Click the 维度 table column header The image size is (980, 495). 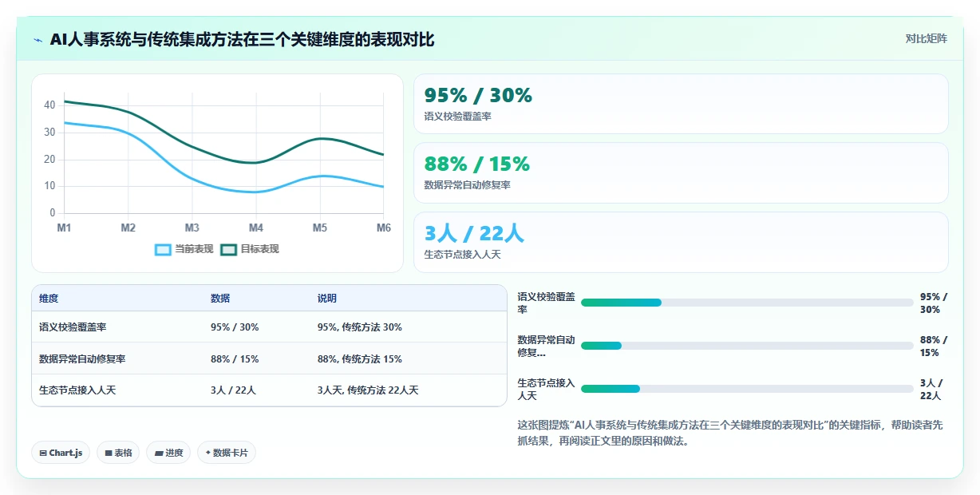click(49, 299)
